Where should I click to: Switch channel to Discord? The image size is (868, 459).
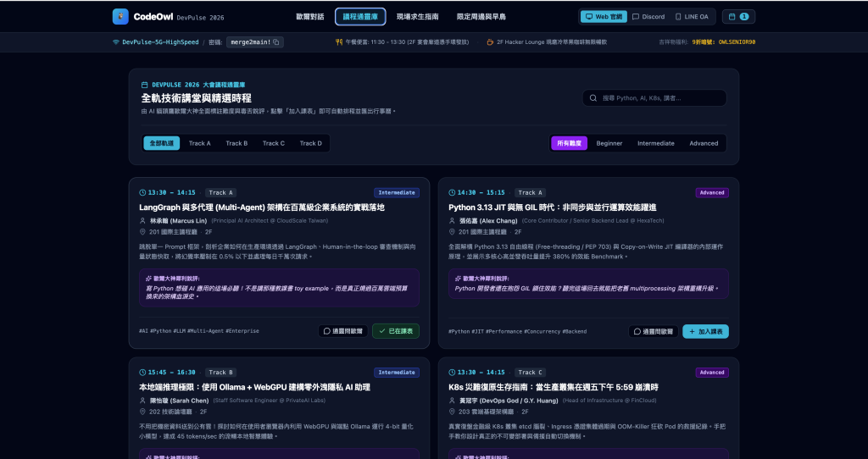648,17
